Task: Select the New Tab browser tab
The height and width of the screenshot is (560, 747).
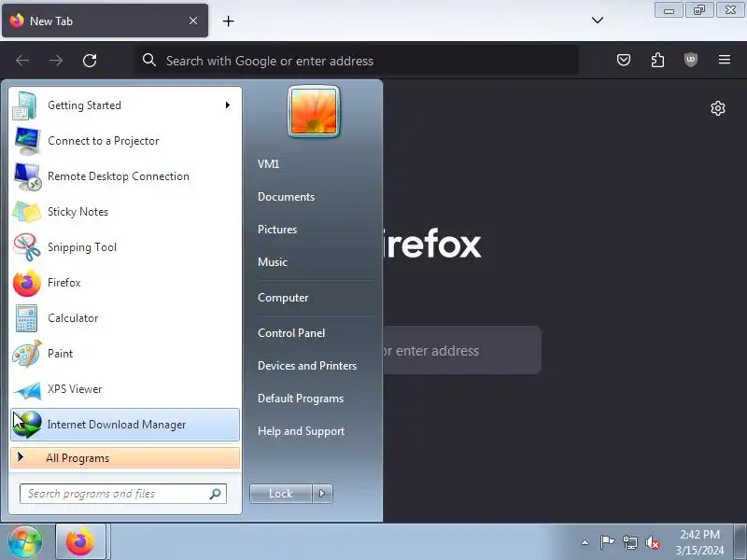Action: click(105, 21)
